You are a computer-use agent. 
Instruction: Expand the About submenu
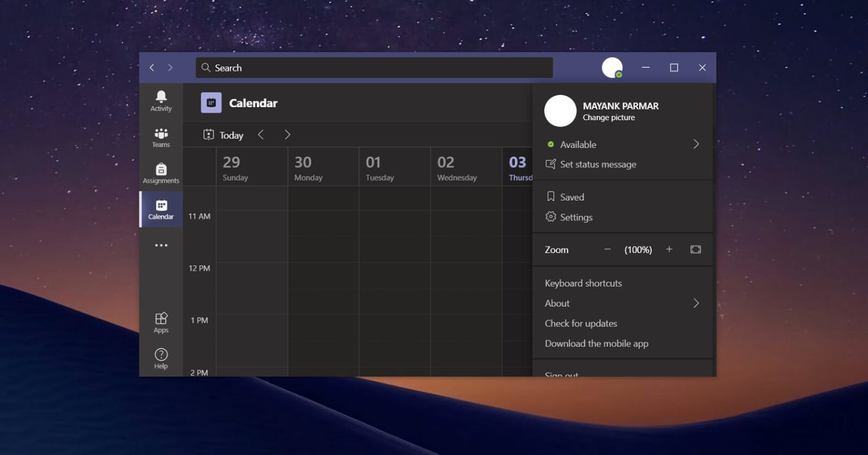click(696, 303)
